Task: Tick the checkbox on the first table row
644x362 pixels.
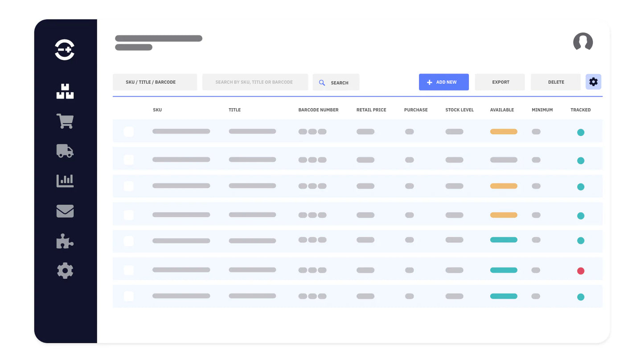Action: [128, 131]
